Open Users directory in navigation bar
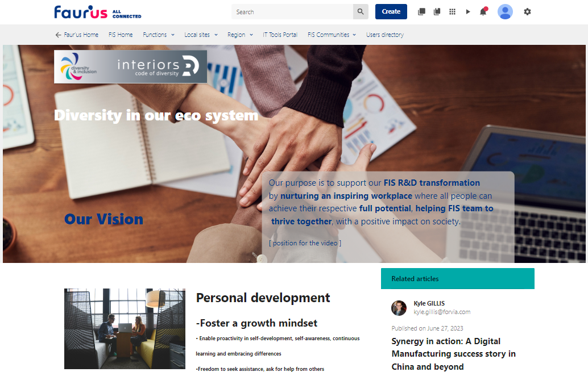This screenshot has height=372, width=588. coord(385,35)
